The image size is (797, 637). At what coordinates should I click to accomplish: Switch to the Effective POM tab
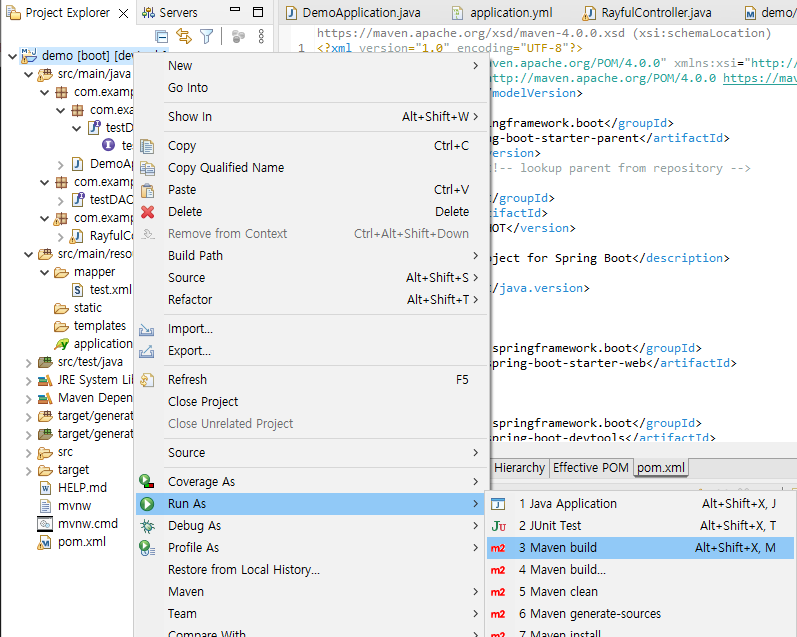pyautogui.click(x=591, y=468)
